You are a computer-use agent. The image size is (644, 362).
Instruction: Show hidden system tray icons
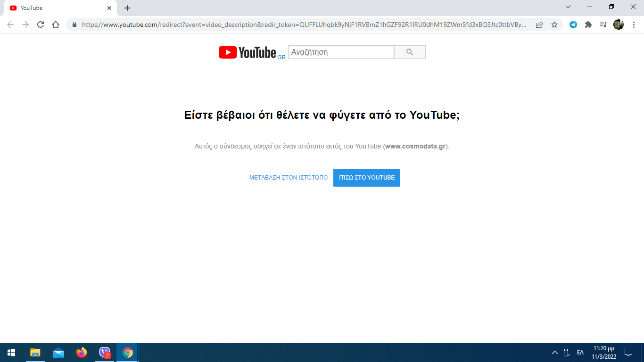pyautogui.click(x=555, y=353)
